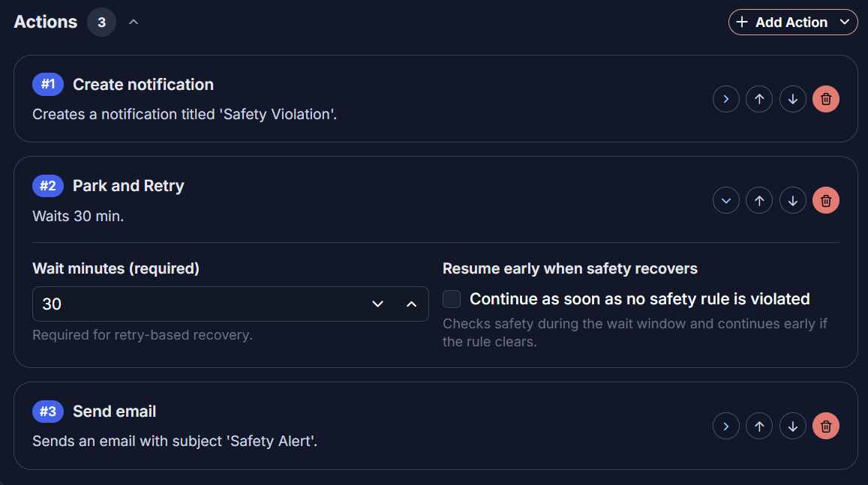Expand the 'Create notification' action details
Screen dimensions: 868x485
click(726, 99)
